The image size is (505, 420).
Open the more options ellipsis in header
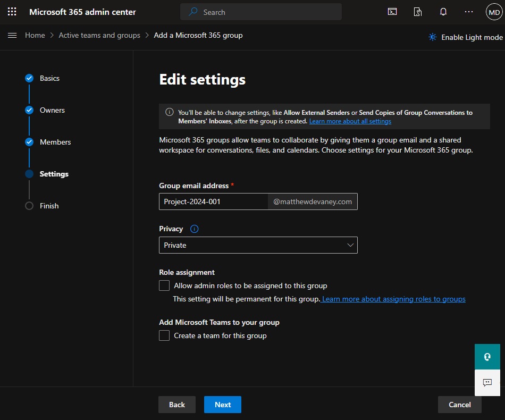click(x=469, y=12)
